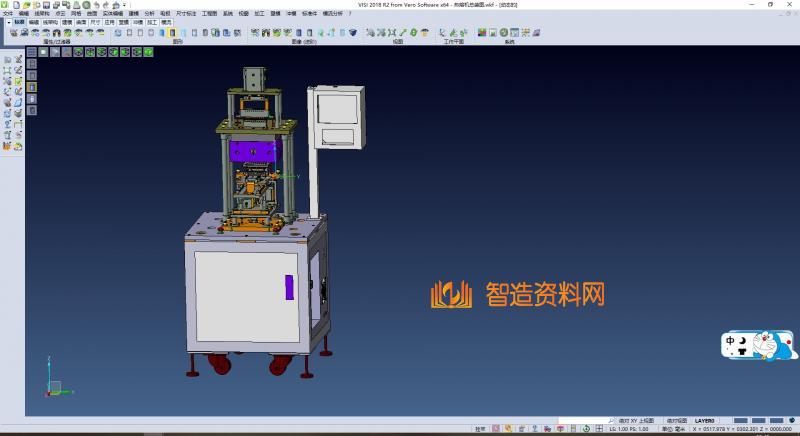This screenshot has height=436, width=800.
Task: Expand the dropdown arrow left of 标准 tab
Action: 7,21
